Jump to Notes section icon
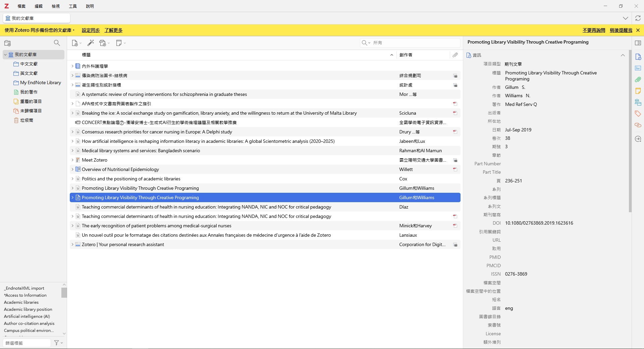Viewport: 644px width, 349px height. 638,91
